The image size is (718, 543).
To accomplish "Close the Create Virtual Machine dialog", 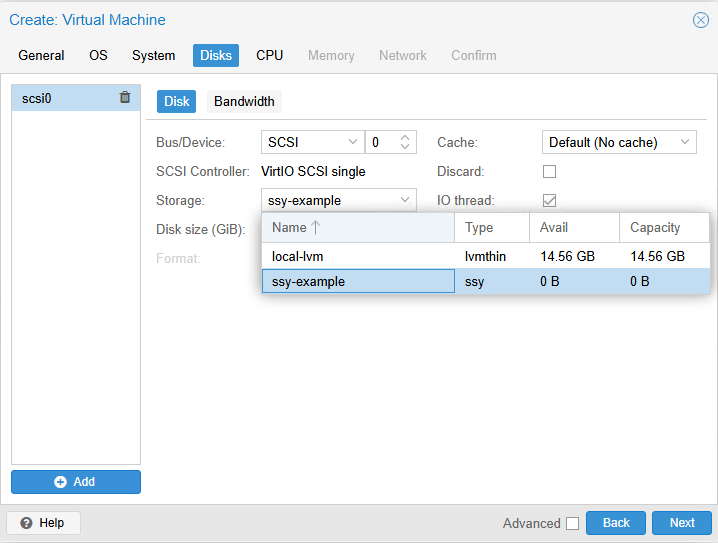I will (700, 20).
